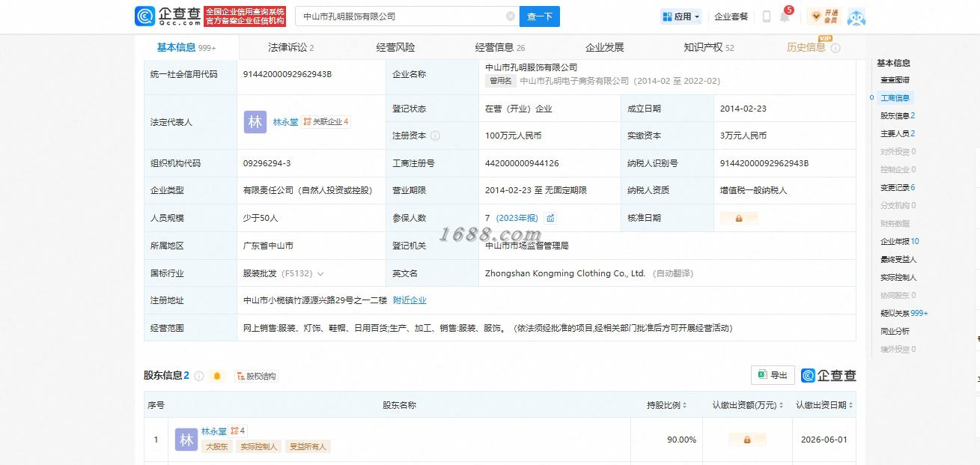Viewport: 980px width, 465px height.
Task: Select 查查图谱 in sidebar
Action: click(895, 79)
